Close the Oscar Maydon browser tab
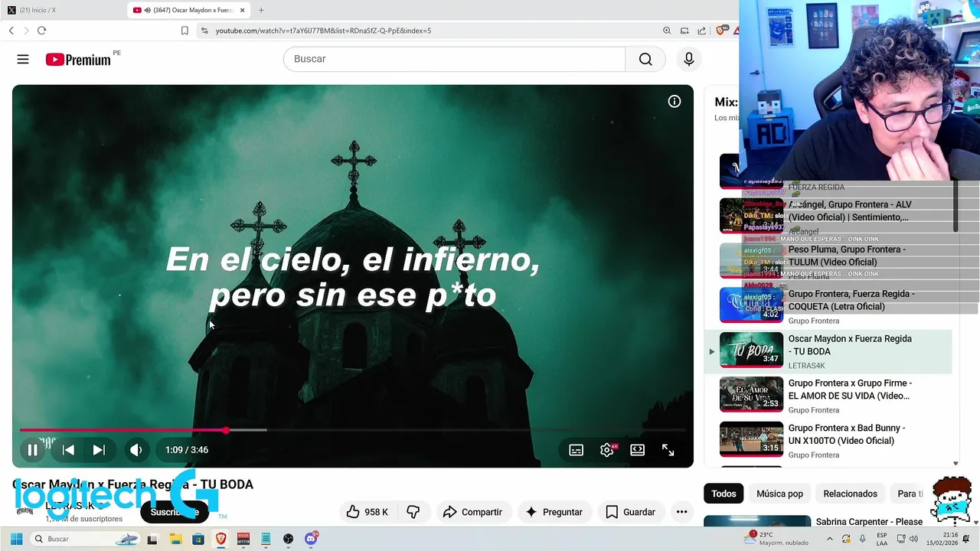The height and width of the screenshot is (551, 980). pyautogui.click(x=243, y=10)
